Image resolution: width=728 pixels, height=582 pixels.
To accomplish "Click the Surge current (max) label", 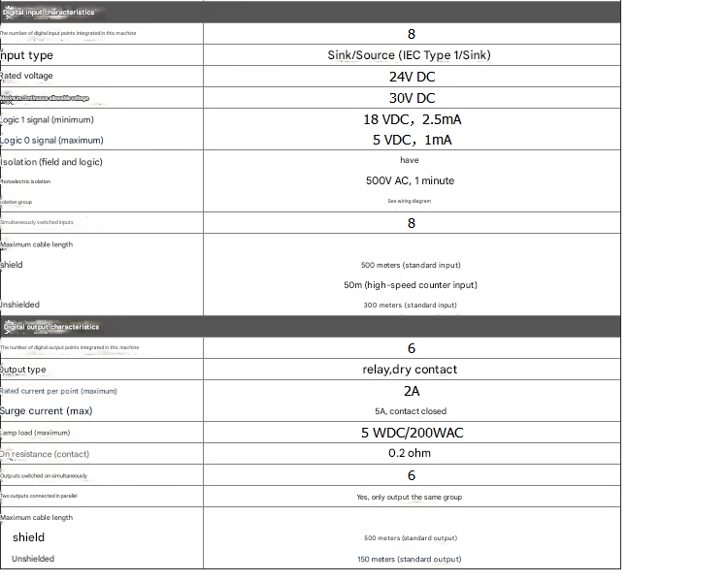I will pyautogui.click(x=47, y=411).
